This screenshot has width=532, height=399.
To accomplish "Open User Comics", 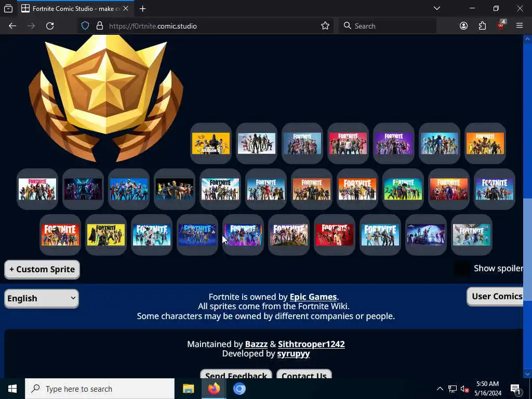I will point(495,297).
